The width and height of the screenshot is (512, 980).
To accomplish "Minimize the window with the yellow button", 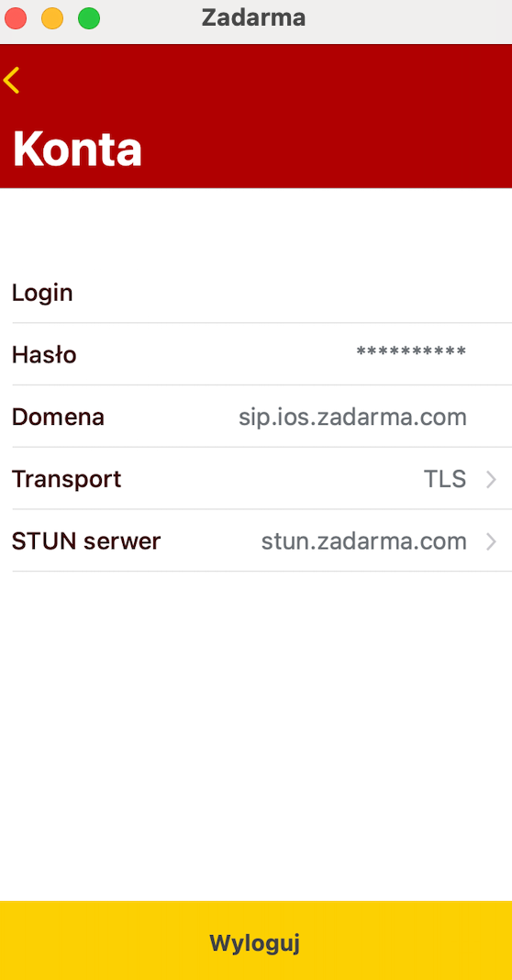I will point(52,18).
